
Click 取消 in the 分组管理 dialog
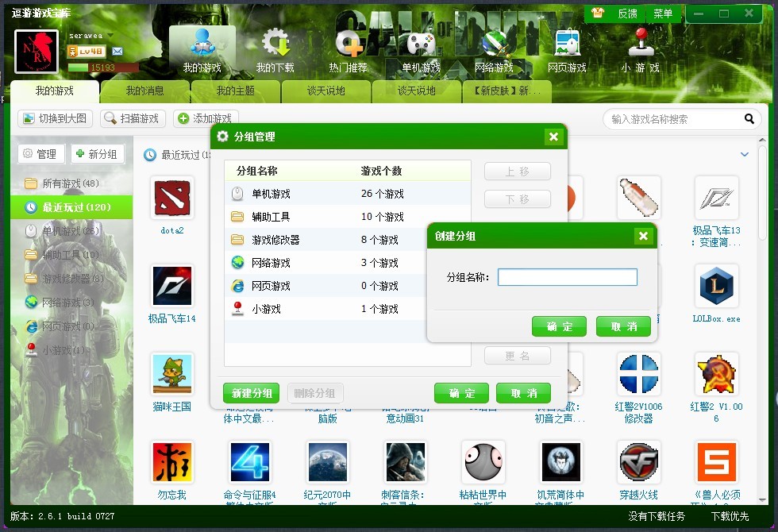(523, 394)
